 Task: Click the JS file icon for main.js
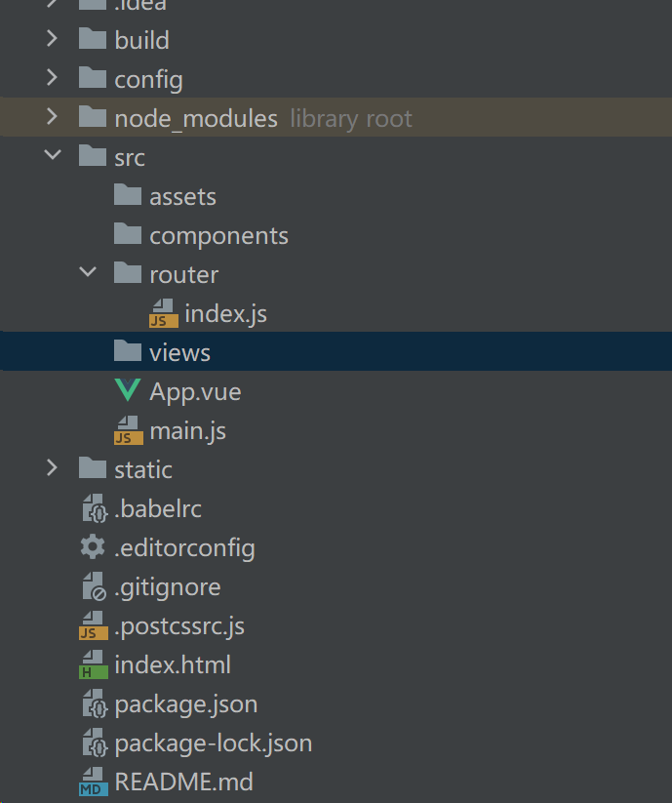(128, 430)
